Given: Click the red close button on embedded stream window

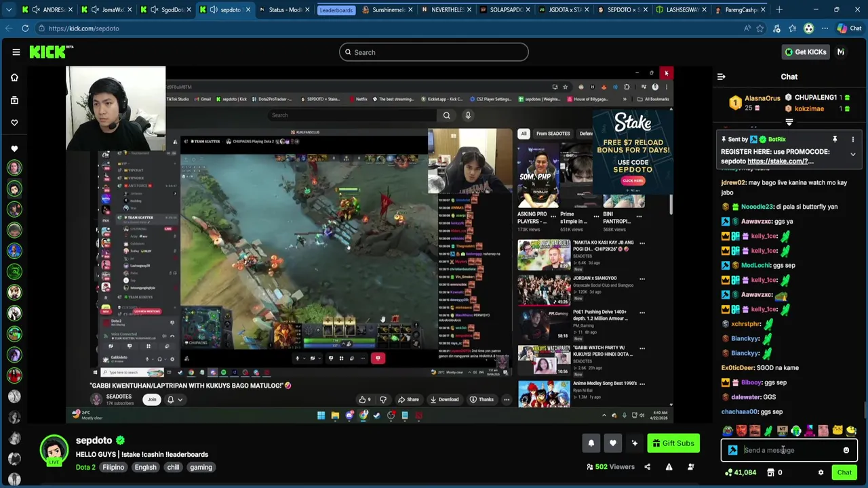Looking at the screenshot, I should coord(666,73).
